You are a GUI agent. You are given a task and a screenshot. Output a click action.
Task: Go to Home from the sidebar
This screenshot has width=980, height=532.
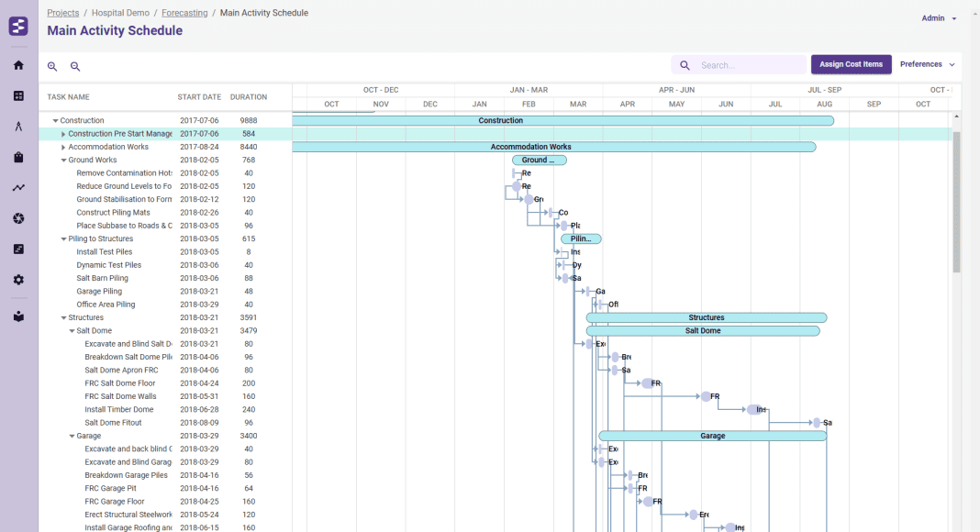tap(18, 65)
